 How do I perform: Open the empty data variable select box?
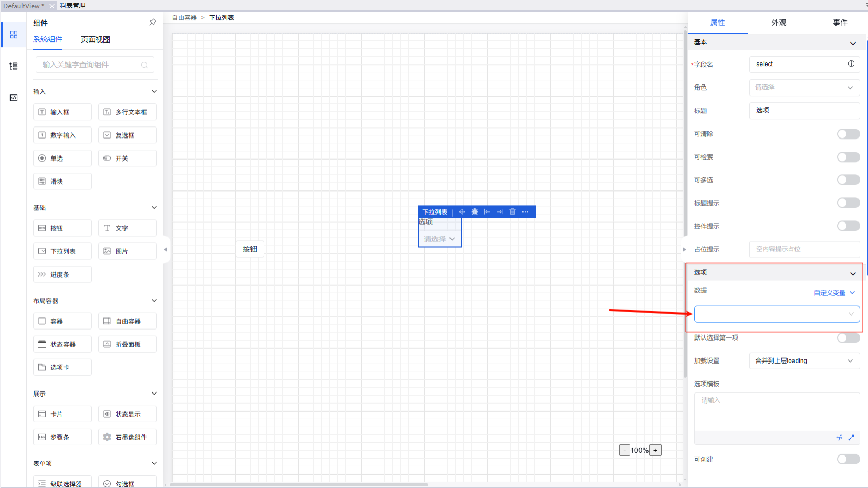[x=777, y=314]
